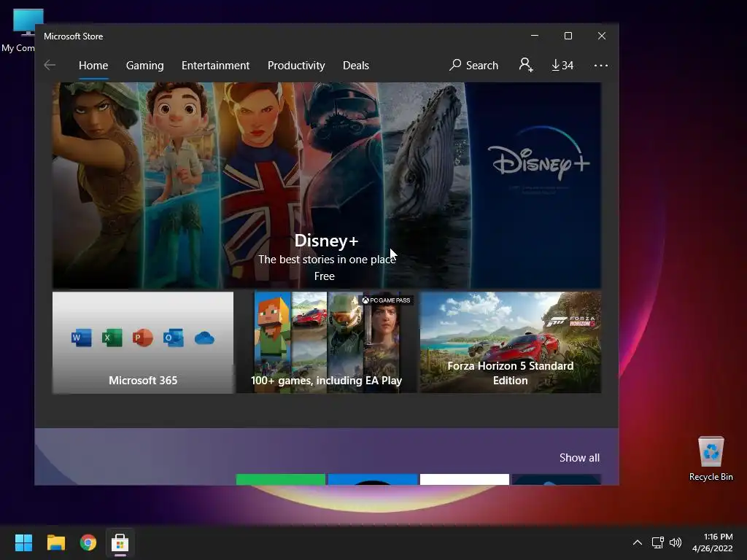
Task: Open the See more ellipsis menu
Action: (x=601, y=66)
